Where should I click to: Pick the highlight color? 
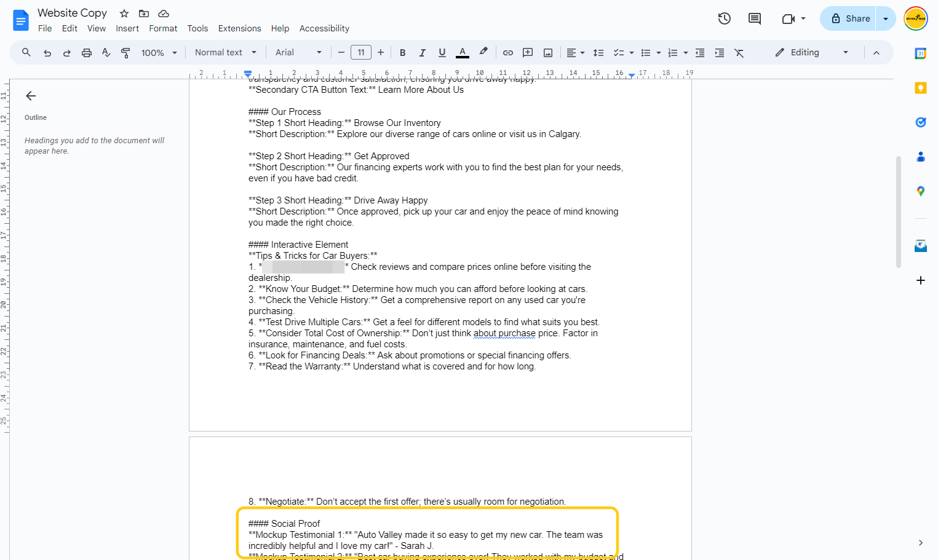483,53
